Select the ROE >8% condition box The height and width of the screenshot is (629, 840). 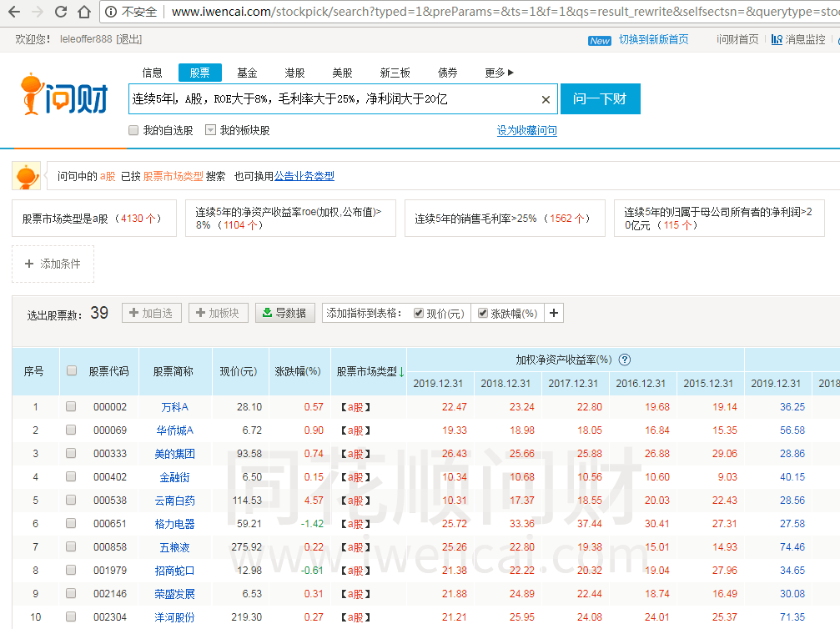click(290, 218)
